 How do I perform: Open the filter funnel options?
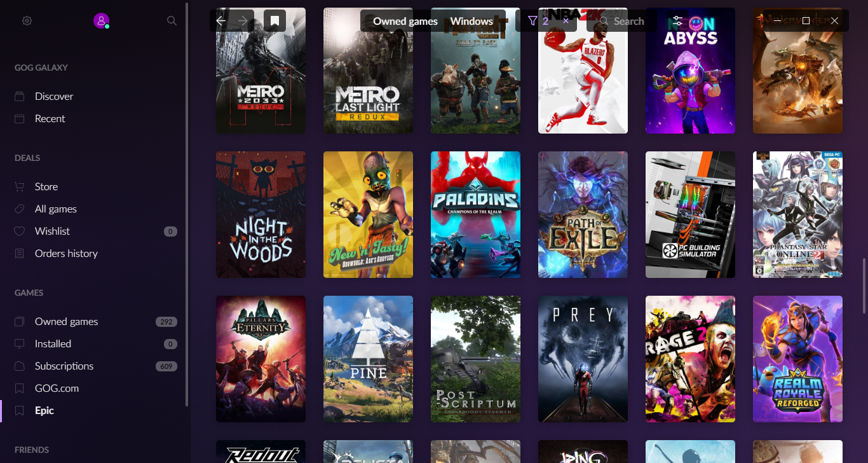532,21
